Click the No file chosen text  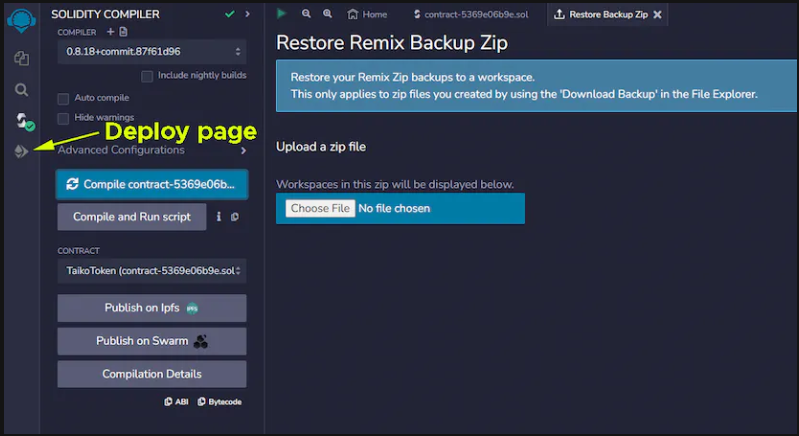[x=394, y=208]
